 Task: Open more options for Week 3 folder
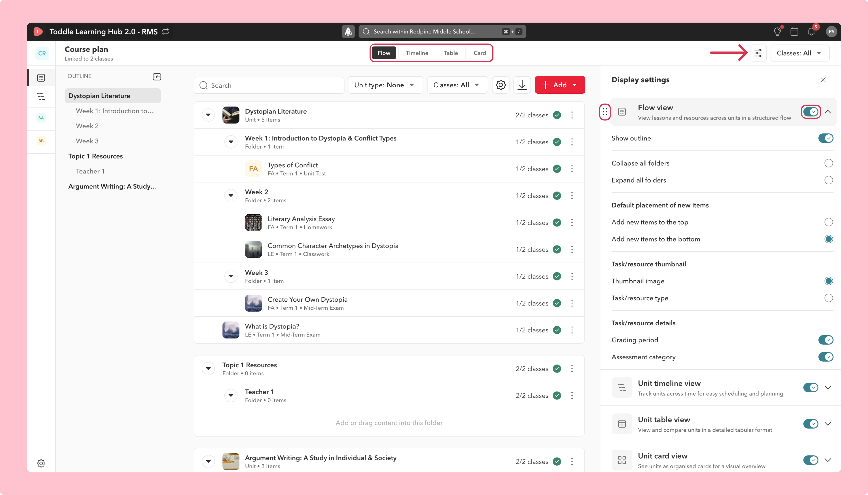[x=572, y=276]
